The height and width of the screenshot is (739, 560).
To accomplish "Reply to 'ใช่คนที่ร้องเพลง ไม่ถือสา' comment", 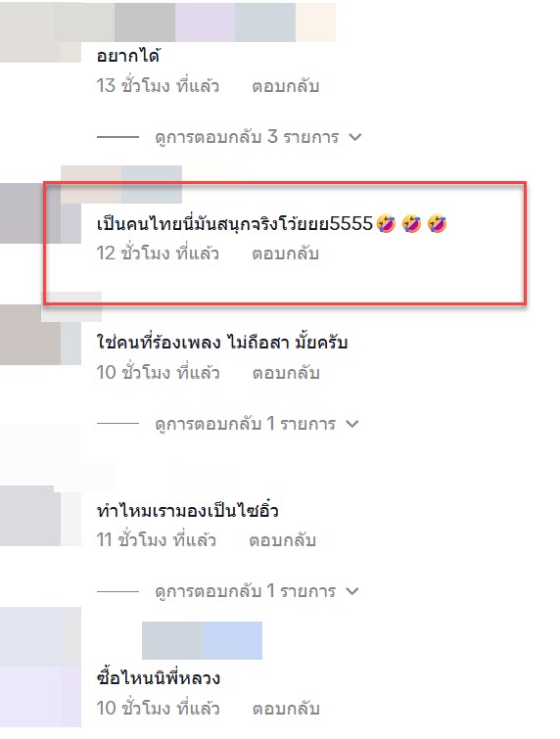I will point(286,372).
